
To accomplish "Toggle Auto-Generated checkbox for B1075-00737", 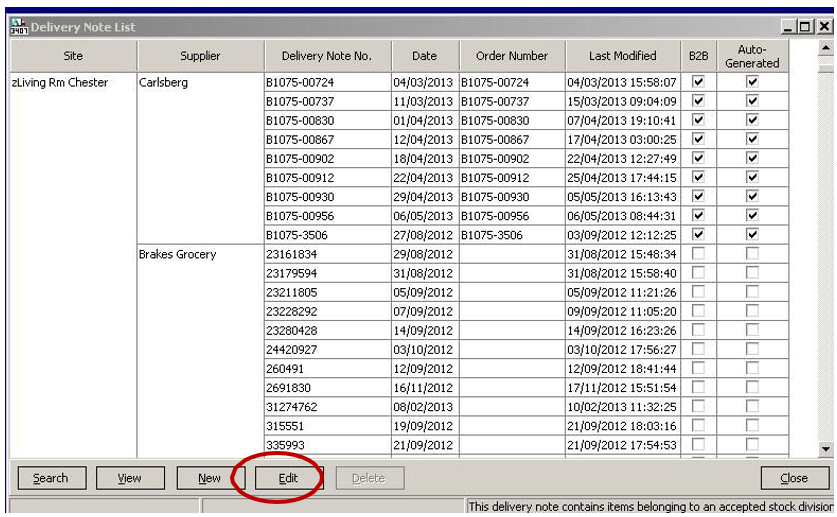I will pos(752,101).
